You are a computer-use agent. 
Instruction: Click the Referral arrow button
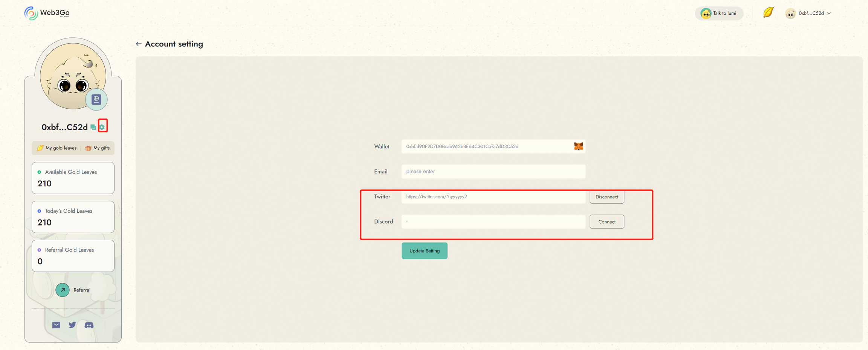pos(63,290)
